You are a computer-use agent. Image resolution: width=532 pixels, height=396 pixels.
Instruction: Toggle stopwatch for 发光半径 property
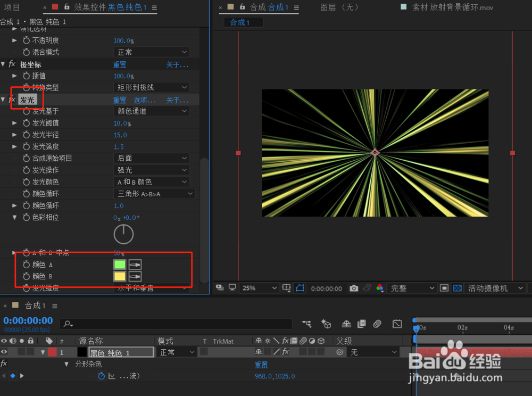(x=26, y=135)
